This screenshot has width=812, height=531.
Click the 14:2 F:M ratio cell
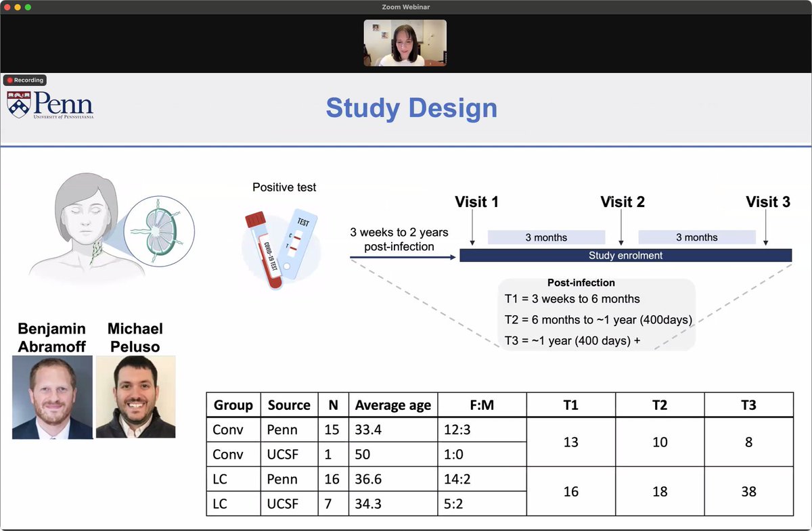pyautogui.click(x=482, y=478)
